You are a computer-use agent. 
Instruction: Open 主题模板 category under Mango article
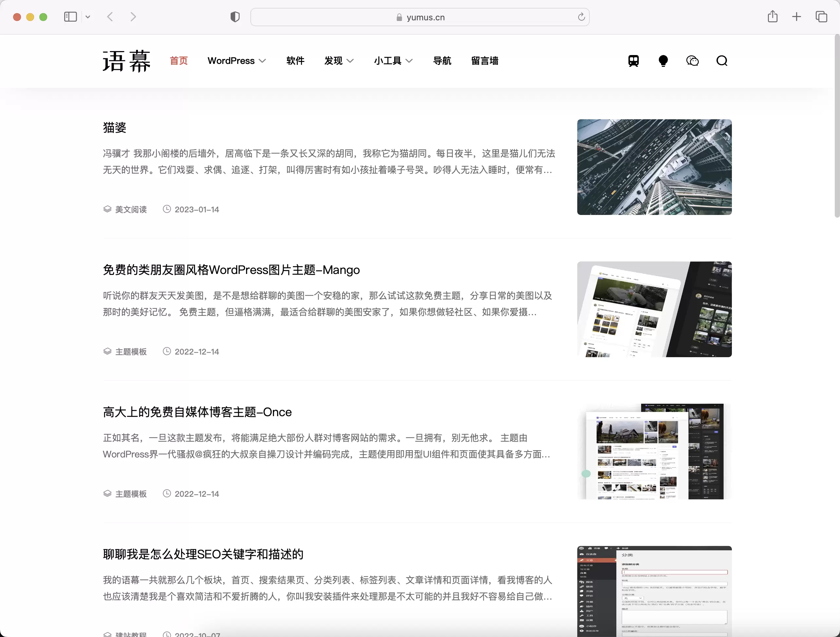point(131,352)
